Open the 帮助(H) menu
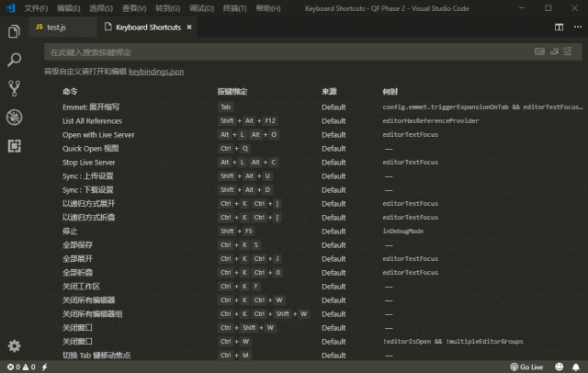 point(267,8)
